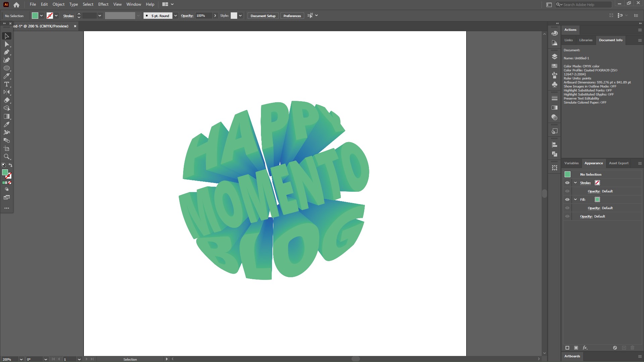The width and height of the screenshot is (644, 362).
Task: Open the Effect menu
Action: click(103, 4)
